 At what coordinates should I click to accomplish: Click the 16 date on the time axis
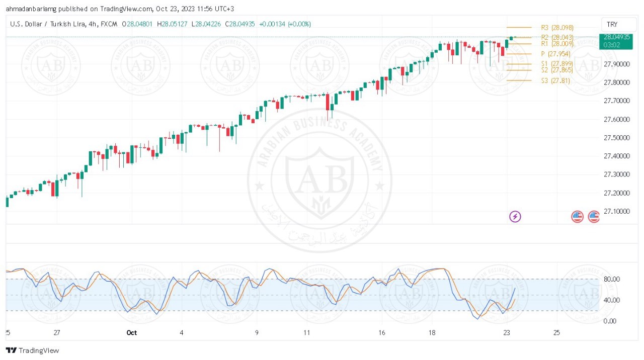382,332
